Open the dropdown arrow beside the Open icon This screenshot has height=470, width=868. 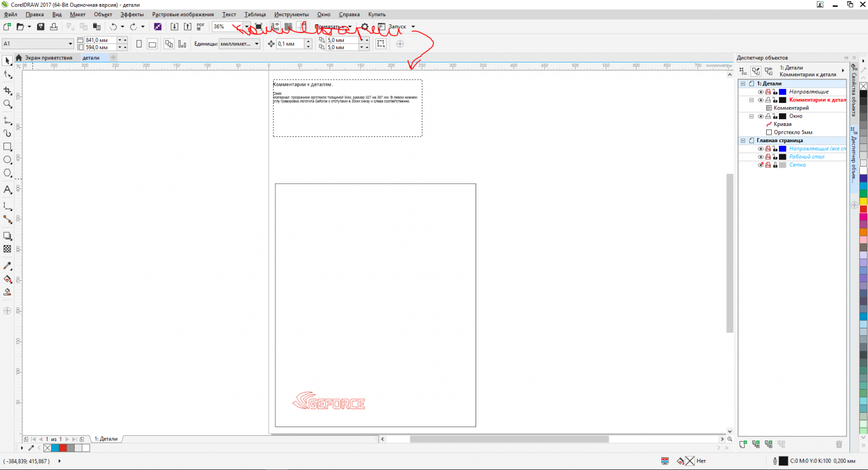click(30, 27)
